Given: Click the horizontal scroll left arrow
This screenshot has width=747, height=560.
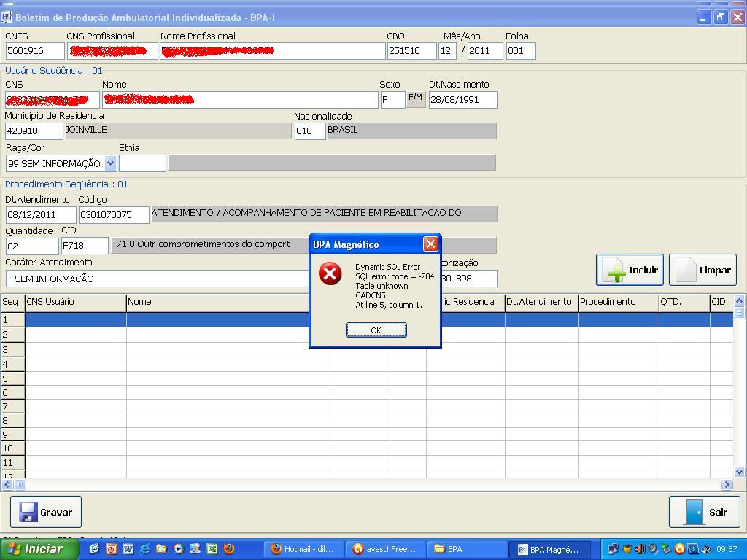Looking at the screenshot, I should 7,485.
